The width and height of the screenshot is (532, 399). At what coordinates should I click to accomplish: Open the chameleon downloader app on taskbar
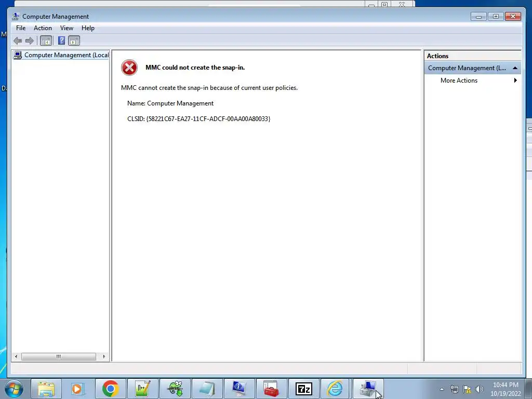[x=175, y=389]
